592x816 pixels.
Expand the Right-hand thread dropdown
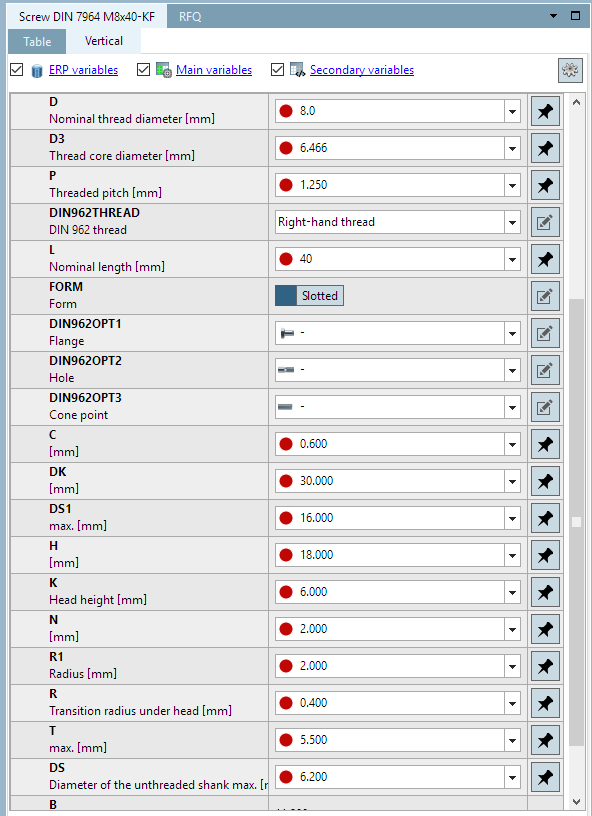pos(512,222)
